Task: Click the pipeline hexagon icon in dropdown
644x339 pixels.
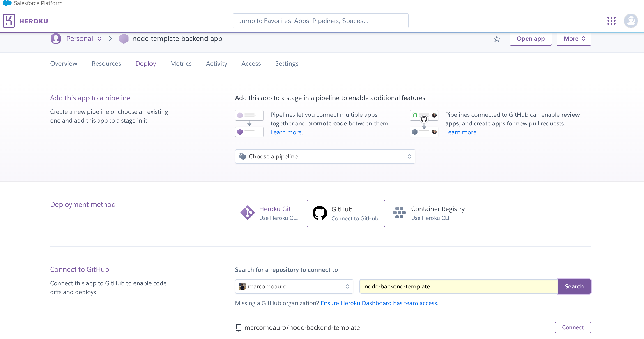Action: [242, 157]
